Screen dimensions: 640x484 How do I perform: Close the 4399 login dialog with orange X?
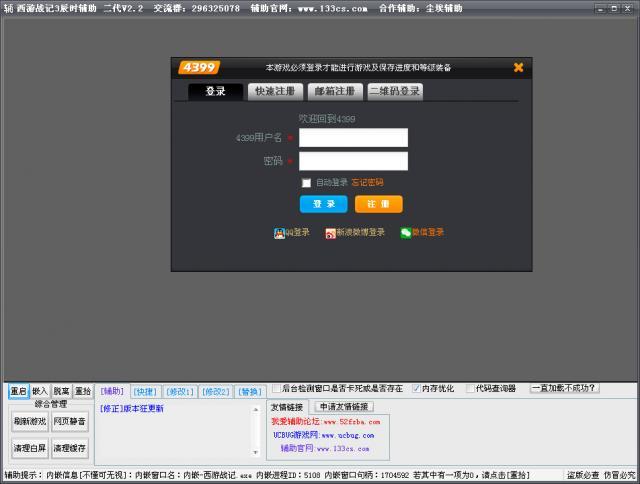518,67
